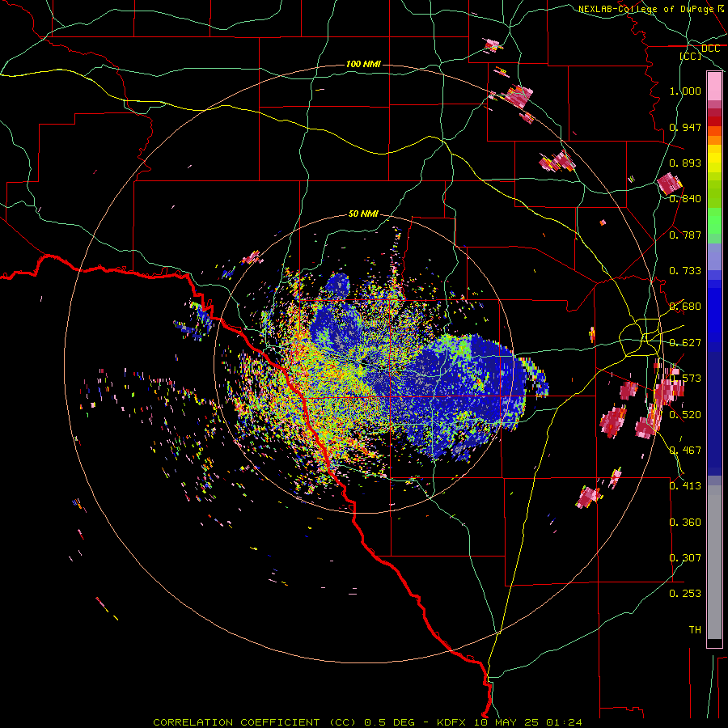Select the 0.413 value on color scale
This screenshot has height=728, width=728.
(685, 486)
